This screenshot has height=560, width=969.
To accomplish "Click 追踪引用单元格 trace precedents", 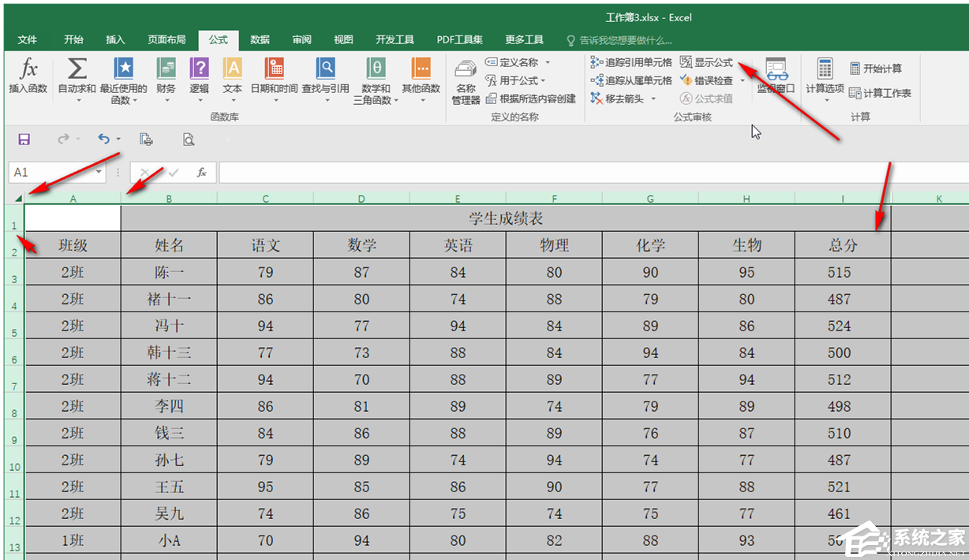I will [x=631, y=62].
